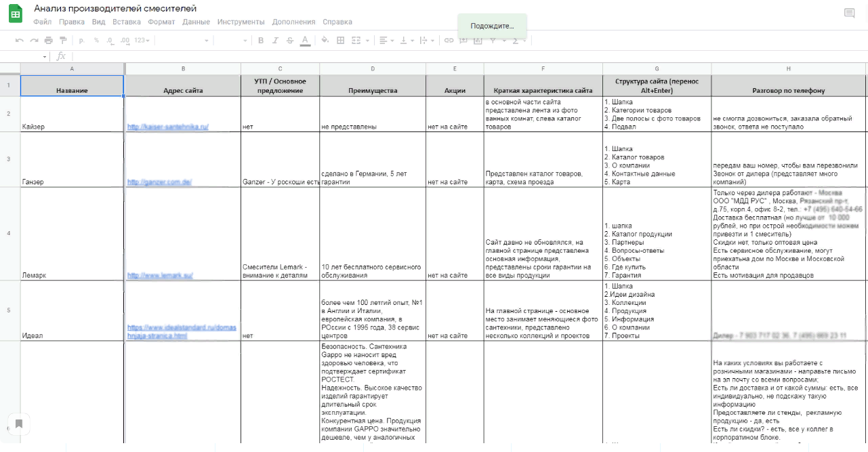Image resolution: width=868 pixels, height=452 pixels.
Task: Select column H header
Action: [789, 68]
